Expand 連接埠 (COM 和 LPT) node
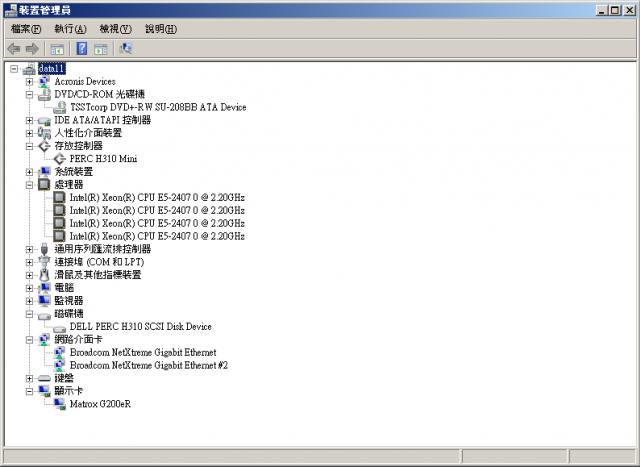The image size is (640, 467). (29, 262)
